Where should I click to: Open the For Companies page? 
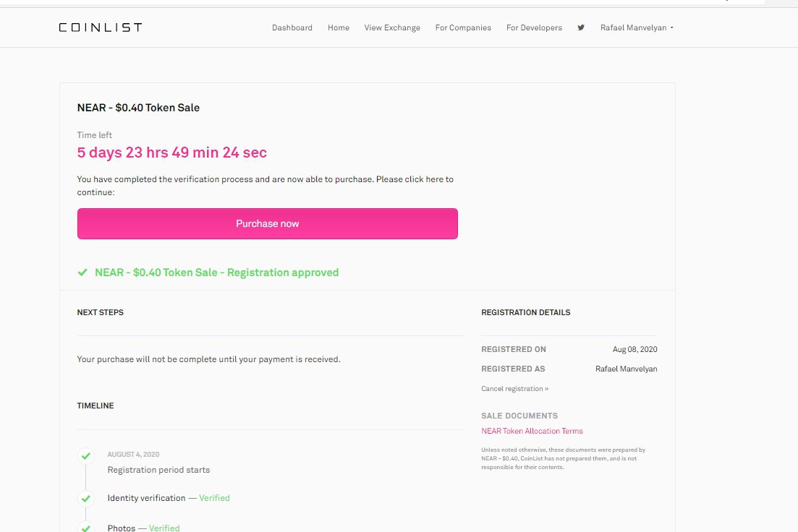coord(463,27)
